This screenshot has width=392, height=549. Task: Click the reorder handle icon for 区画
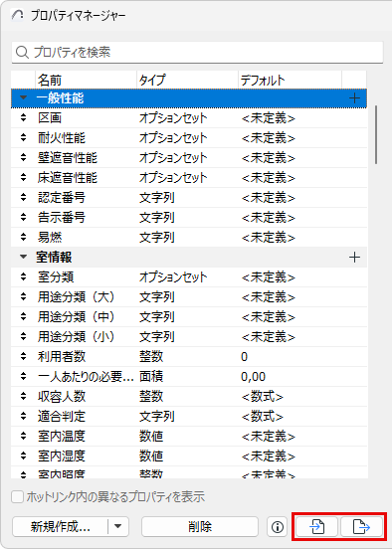24,117
